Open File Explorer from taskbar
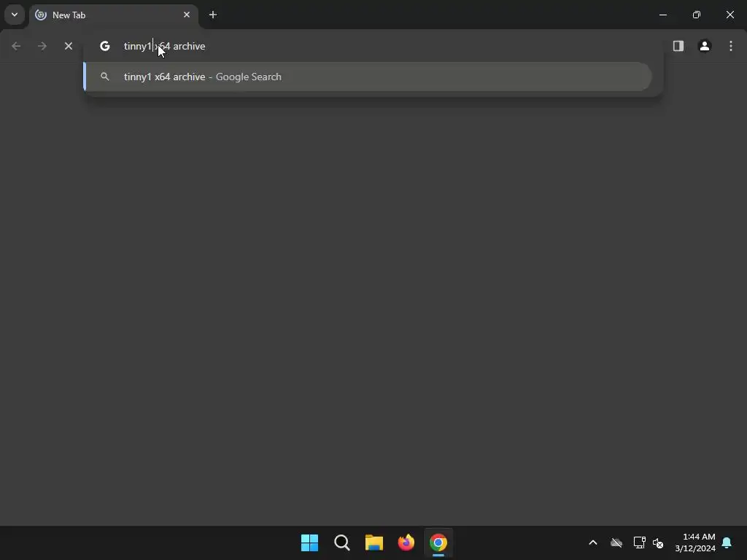 point(374,542)
